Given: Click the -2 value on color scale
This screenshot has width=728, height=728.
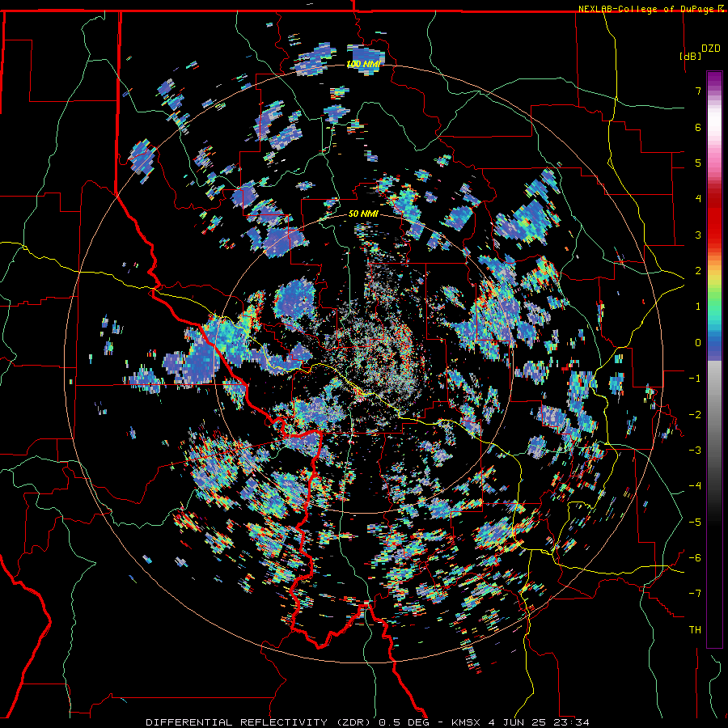Looking at the screenshot, I should click(x=695, y=414).
